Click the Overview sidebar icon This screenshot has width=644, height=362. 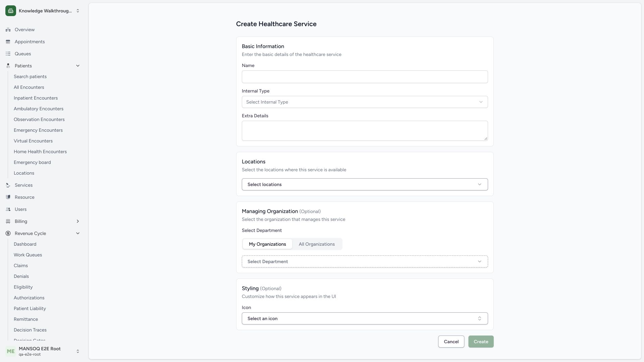click(8, 29)
